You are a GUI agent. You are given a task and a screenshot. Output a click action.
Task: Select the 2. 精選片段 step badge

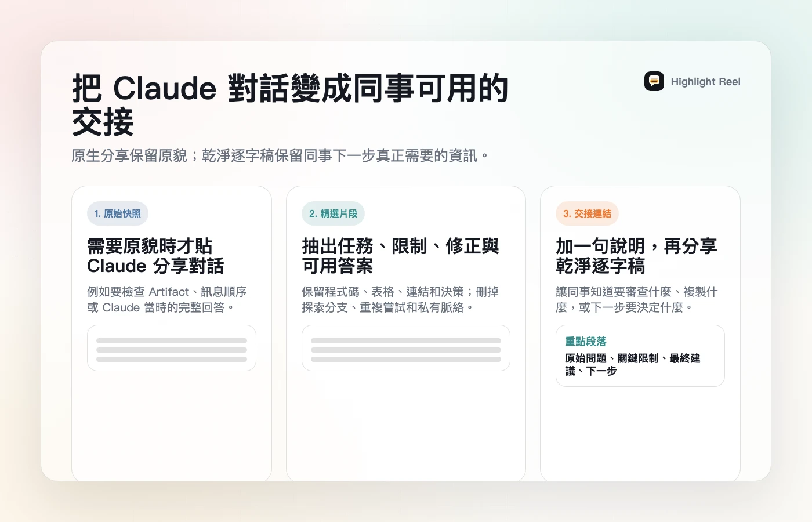[x=333, y=213]
